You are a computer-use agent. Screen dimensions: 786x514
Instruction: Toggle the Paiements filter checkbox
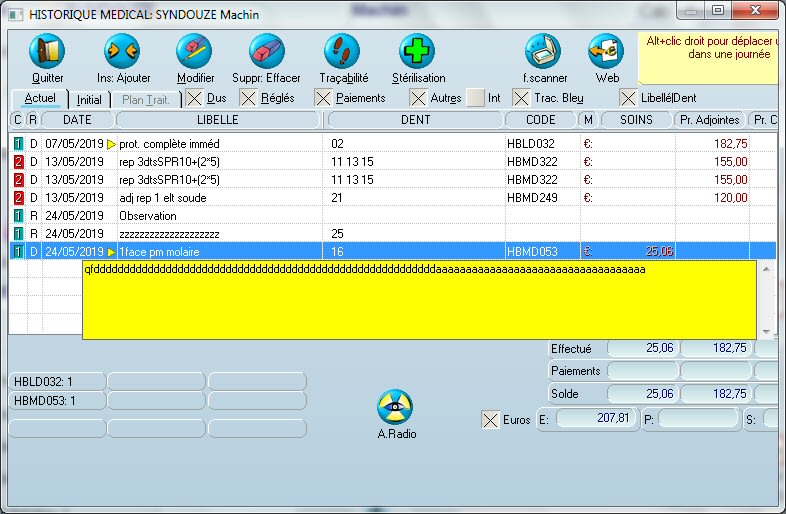(x=323, y=98)
